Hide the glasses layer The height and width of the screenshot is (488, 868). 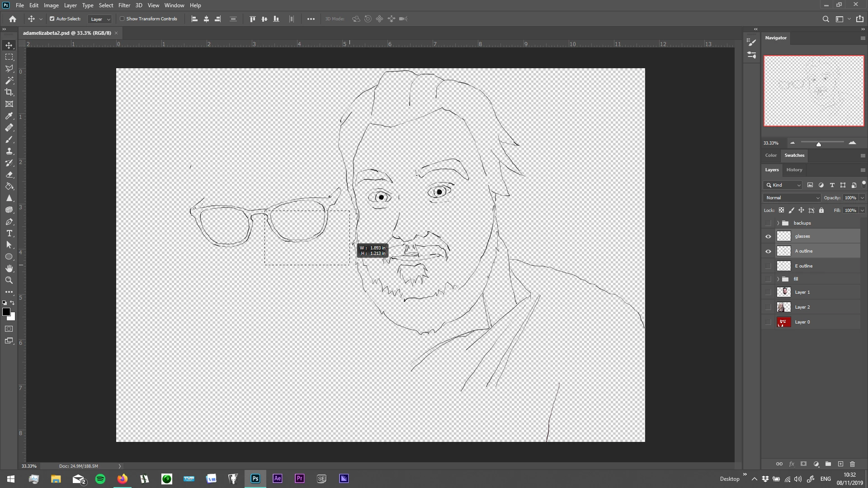768,236
